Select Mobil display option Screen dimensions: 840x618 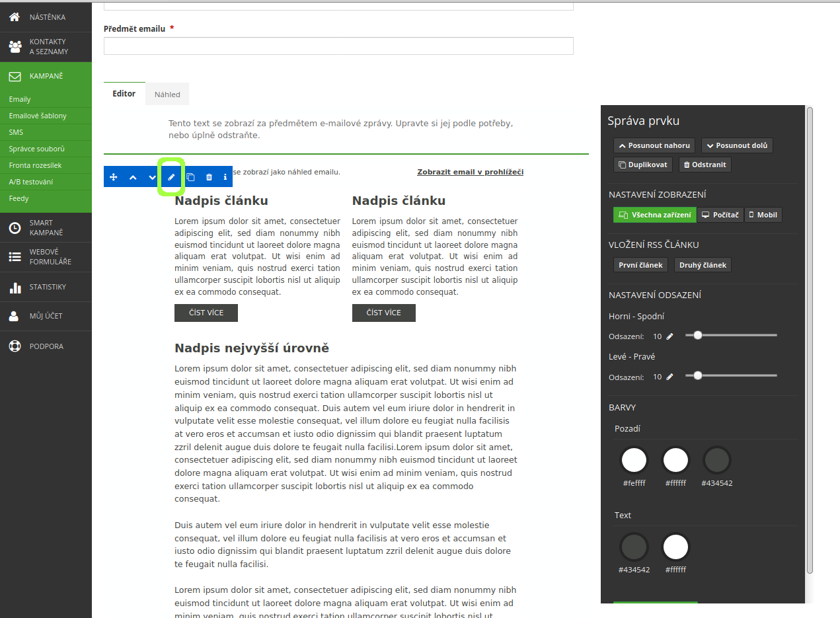(x=763, y=215)
